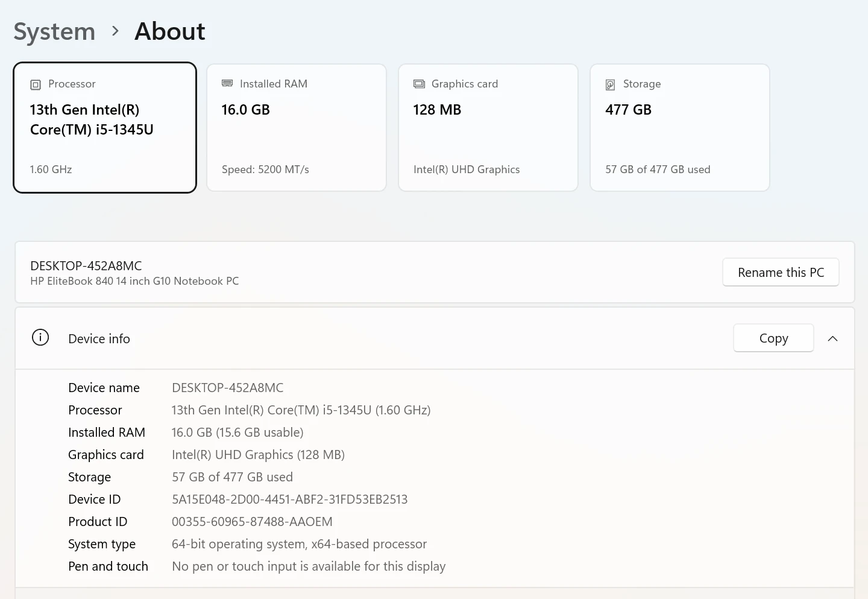Open the Graphics card tile

[488, 127]
